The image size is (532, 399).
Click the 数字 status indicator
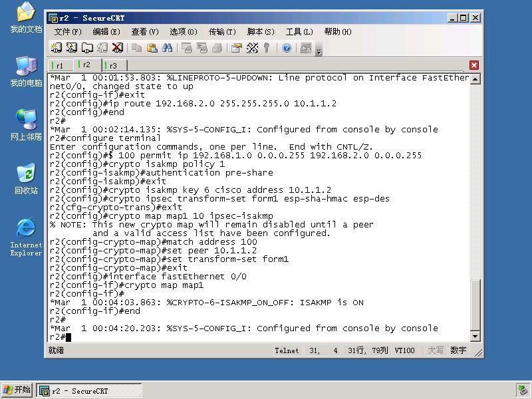[458, 350]
